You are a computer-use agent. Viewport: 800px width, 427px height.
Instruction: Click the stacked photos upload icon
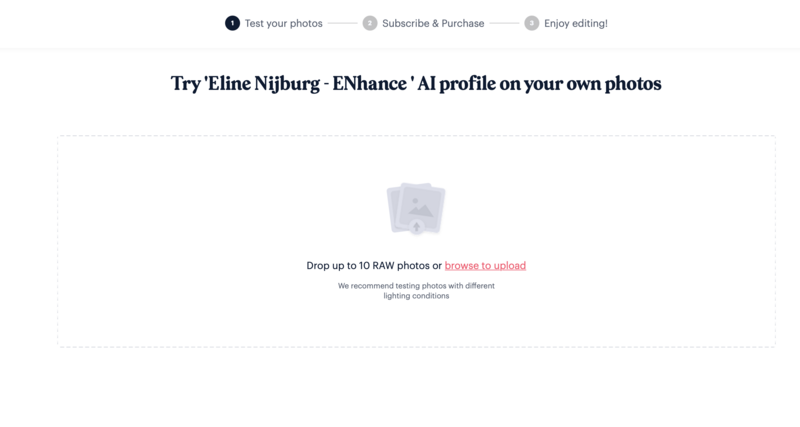click(x=416, y=209)
